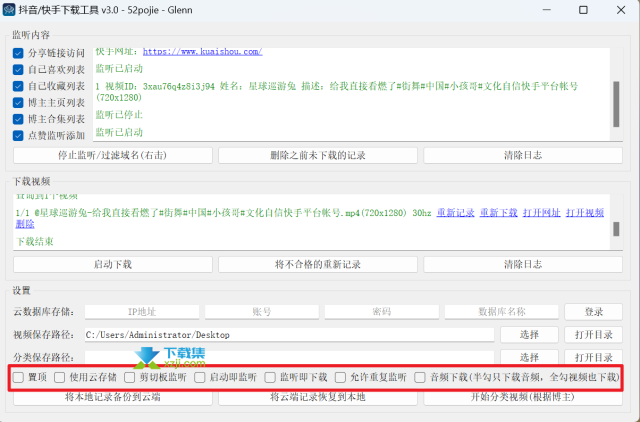640x422 pixels.
Task: Toggle 点赞监听添加 checkbox
Action: tap(18, 135)
